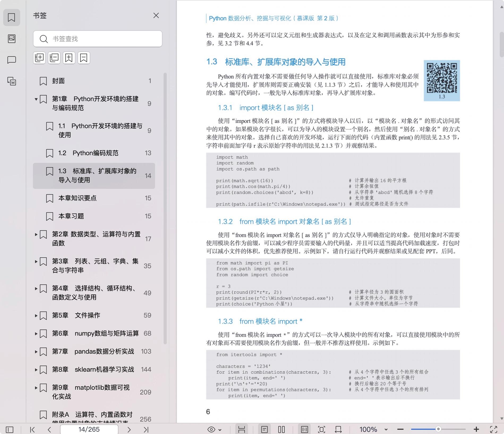Viewport: 504px width, 434px height.
Task: Switch to two-page view
Action: (x=281, y=429)
